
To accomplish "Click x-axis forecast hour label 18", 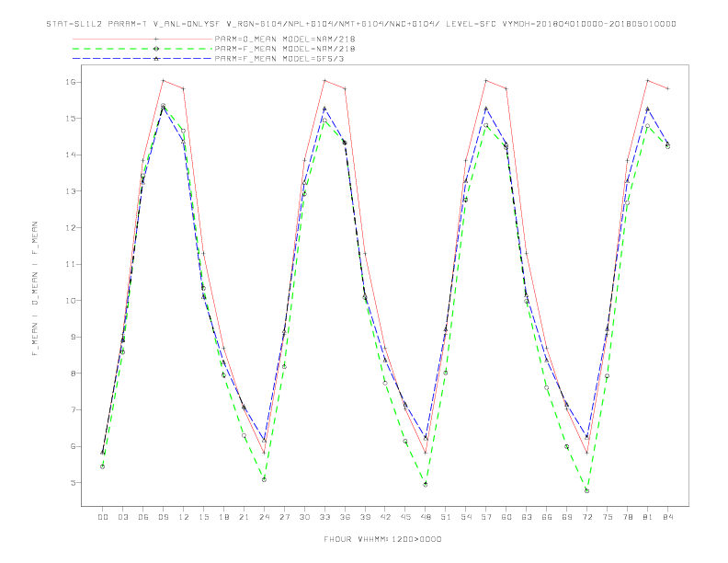I will coord(223,517).
